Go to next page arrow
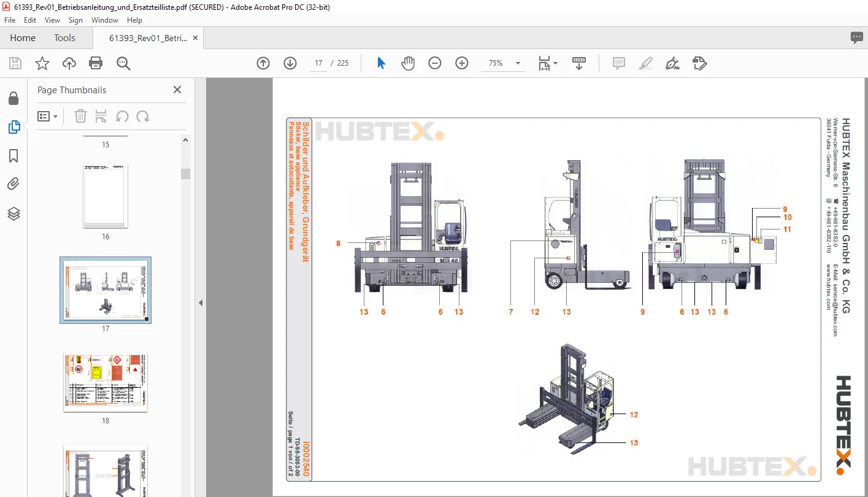 point(290,63)
